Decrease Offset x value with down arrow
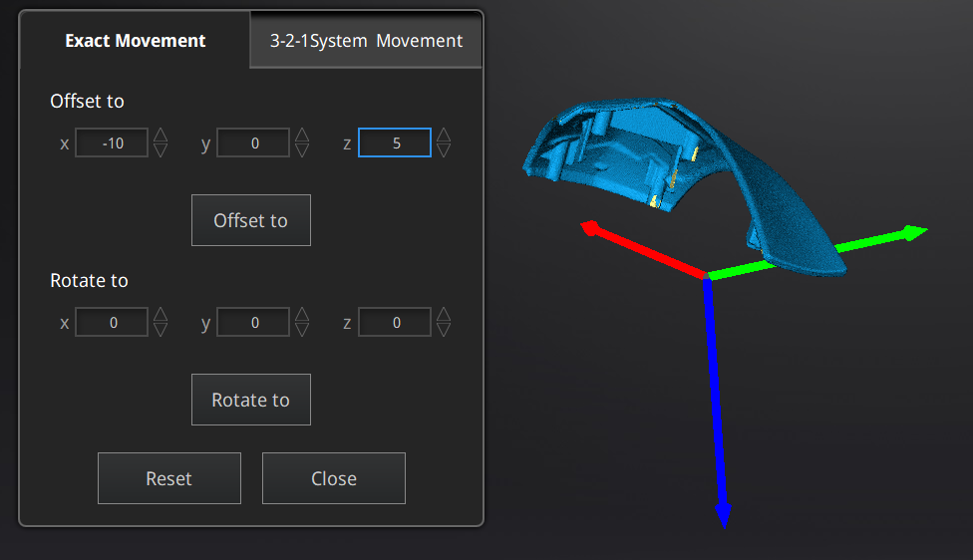 pos(161,150)
